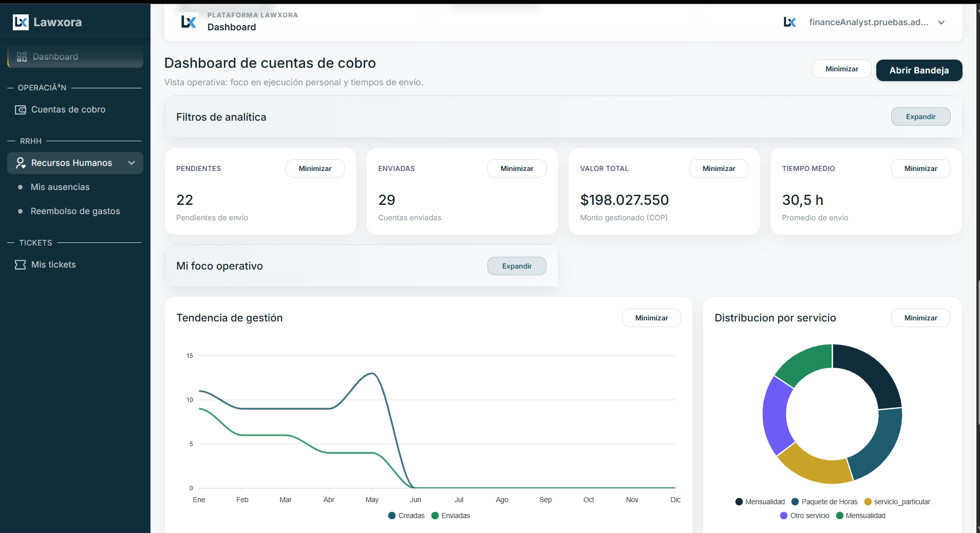Screen dimensions: 980x533
Task: Click the financeAnalyst.pruebas username
Action: tap(869, 22)
